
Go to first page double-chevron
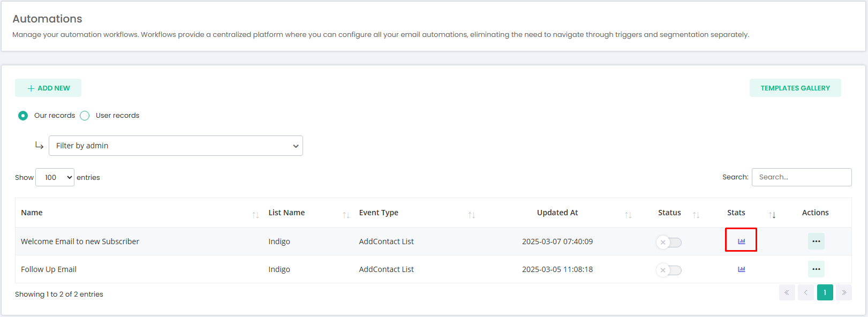(787, 292)
